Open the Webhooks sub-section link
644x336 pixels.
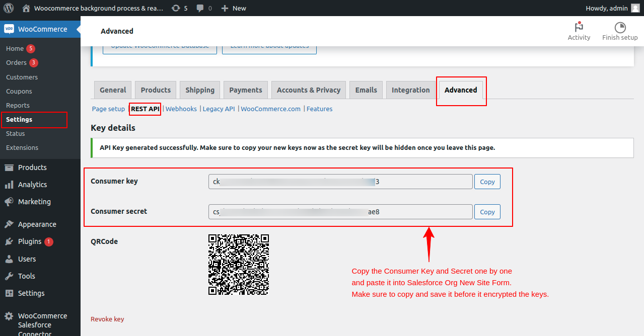[181, 109]
